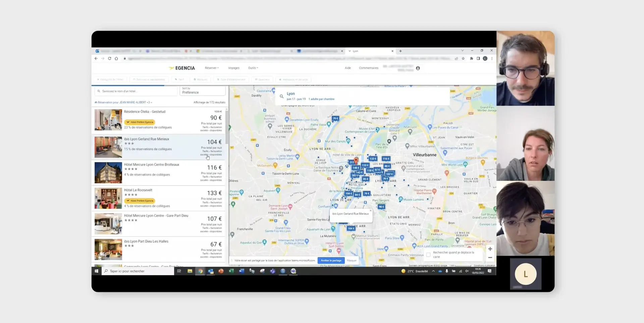Image resolution: width=644 pixels, height=323 pixels.
Task: Bookmark this page with the star
Action: [463, 58]
